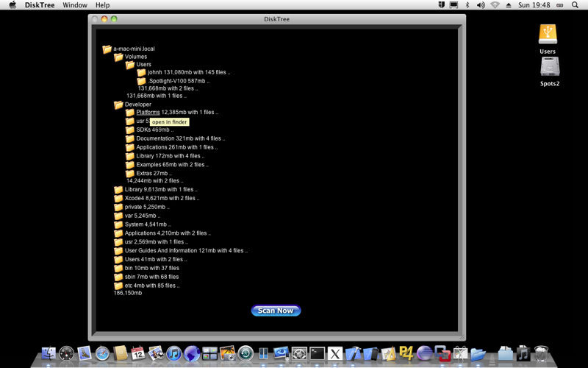Open the DiskTree application menu
Image resolution: width=588 pixels, height=368 pixels.
coord(40,5)
